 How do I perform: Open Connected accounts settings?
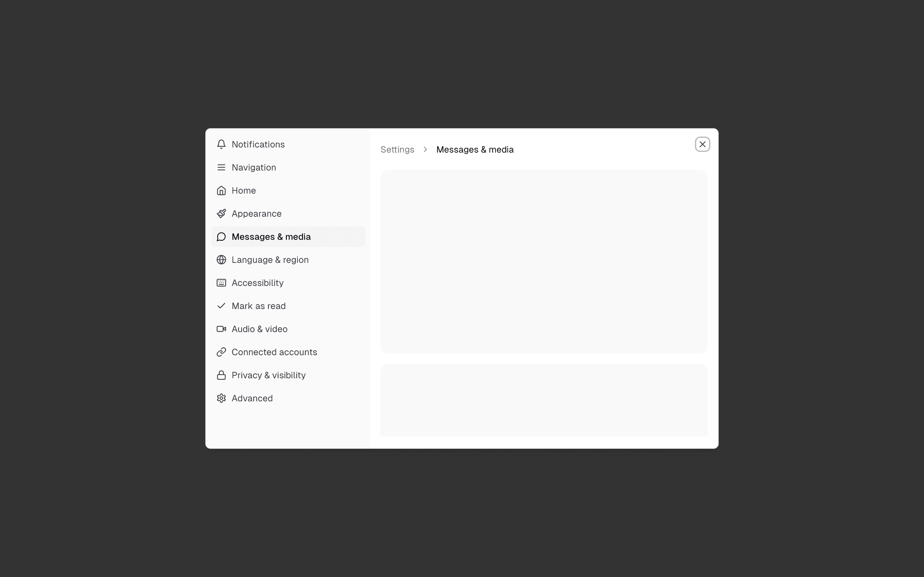(274, 352)
